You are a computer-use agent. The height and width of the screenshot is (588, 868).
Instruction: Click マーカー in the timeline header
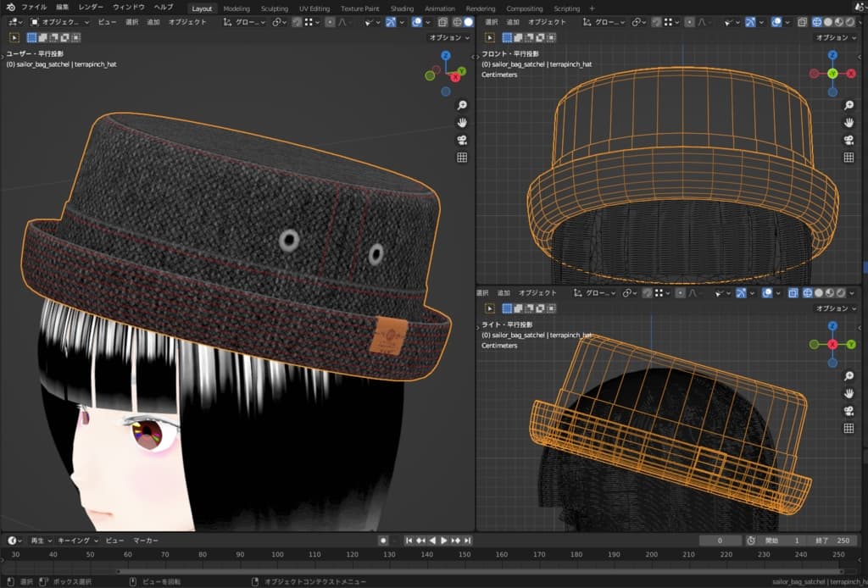(146, 541)
